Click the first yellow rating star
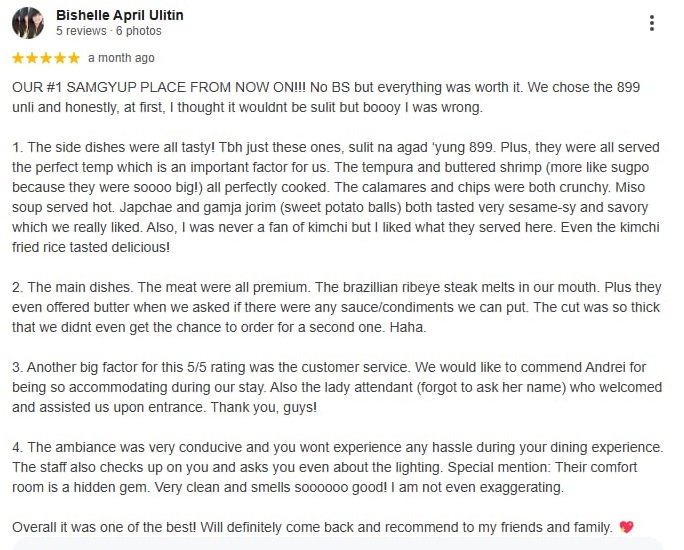The height and width of the screenshot is (550, 684). click(18, 58)
